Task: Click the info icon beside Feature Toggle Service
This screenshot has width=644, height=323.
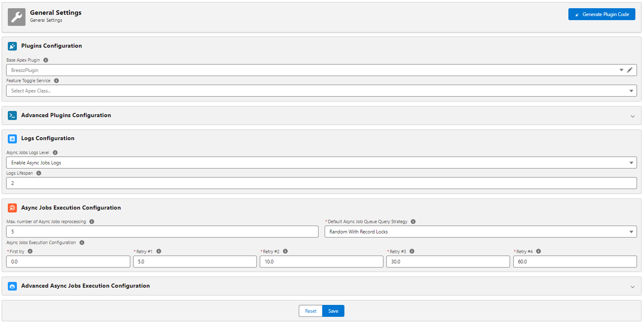Action: tap(56, 81)
